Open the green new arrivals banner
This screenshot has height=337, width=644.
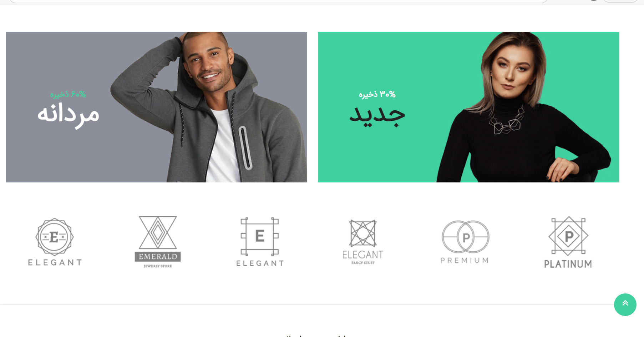click(468, 107)
